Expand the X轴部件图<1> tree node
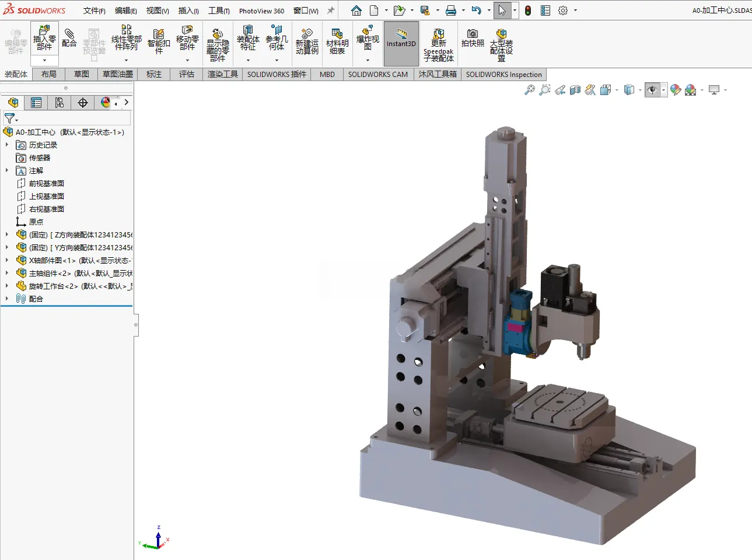Viewport: 752px width, 560px height. pyautogui.click(x=7, y=260)
